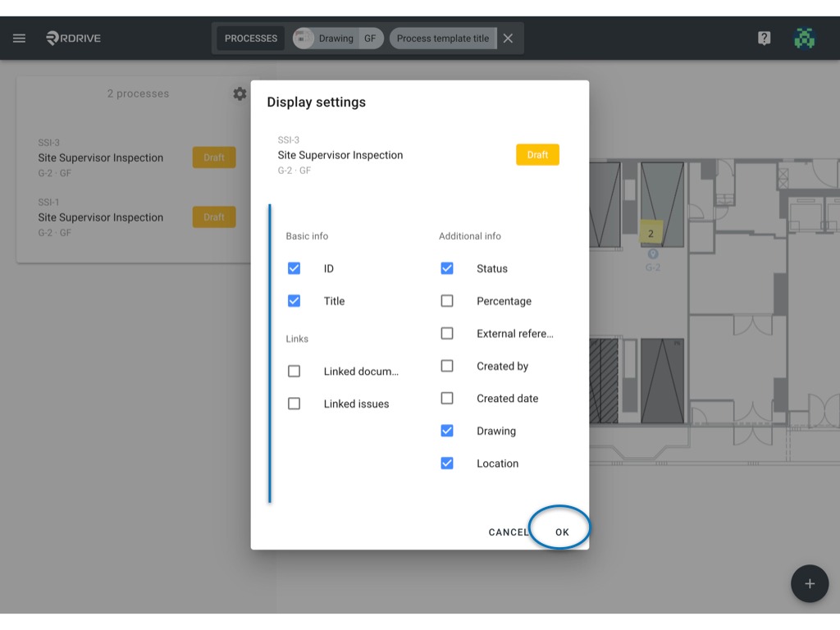Click the Process template title chip
Image resolution: width=840 pixels, height=630 pixels.
pyautogui.click(x=443, y=39)
